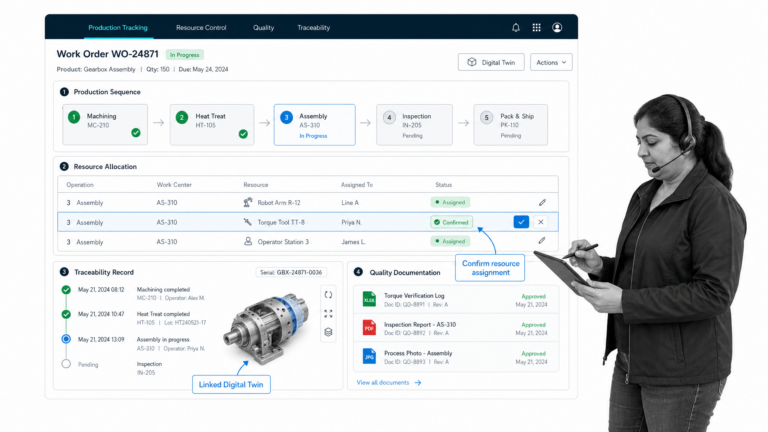This screenshot has width=768, height=432.
Task: Rotate the digital twin model view
Action: click(328, 295)
